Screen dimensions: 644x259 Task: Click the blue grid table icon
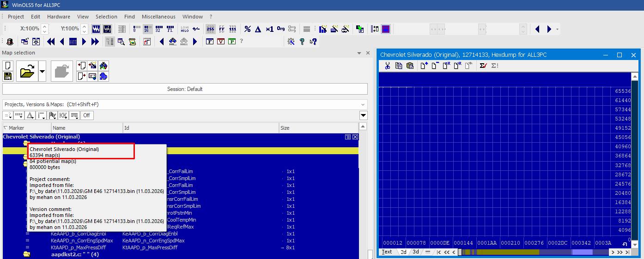pyautogui.click(x=73, y=42)
